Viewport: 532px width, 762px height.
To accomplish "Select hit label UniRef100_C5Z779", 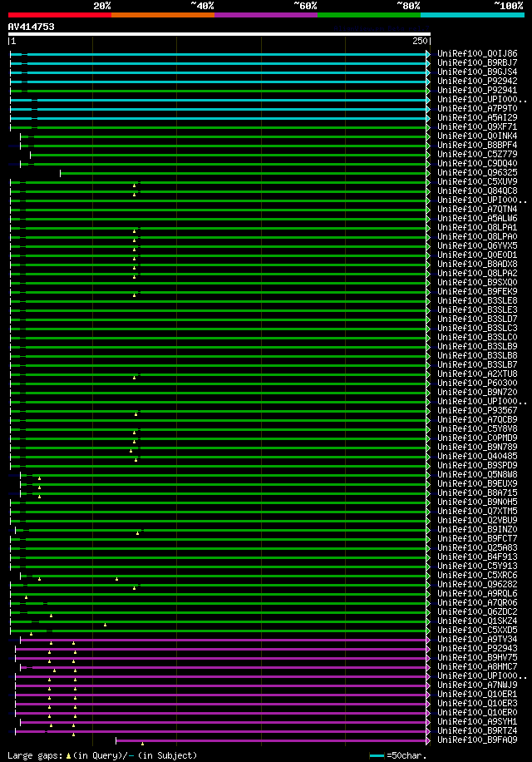I will (x=477, y=154).
